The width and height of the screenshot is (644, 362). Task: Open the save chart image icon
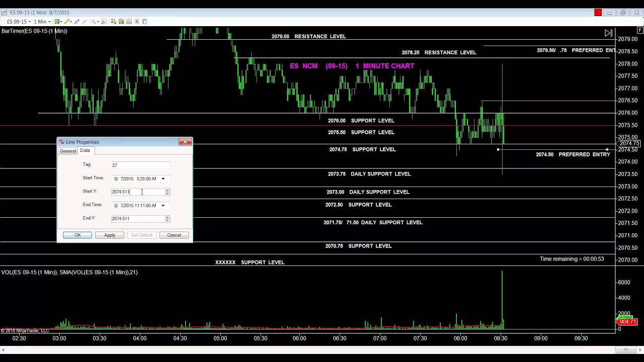129,22
